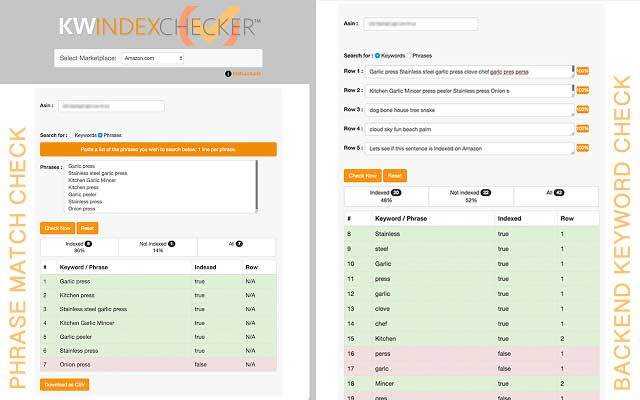
Task: Click the Row 1 field scrollbar
Action: tap(573, 71)
